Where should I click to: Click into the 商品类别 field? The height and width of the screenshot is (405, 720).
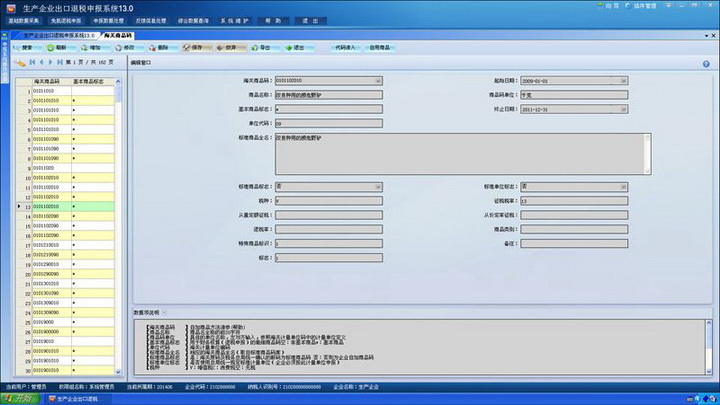click(x=574, y=230)
